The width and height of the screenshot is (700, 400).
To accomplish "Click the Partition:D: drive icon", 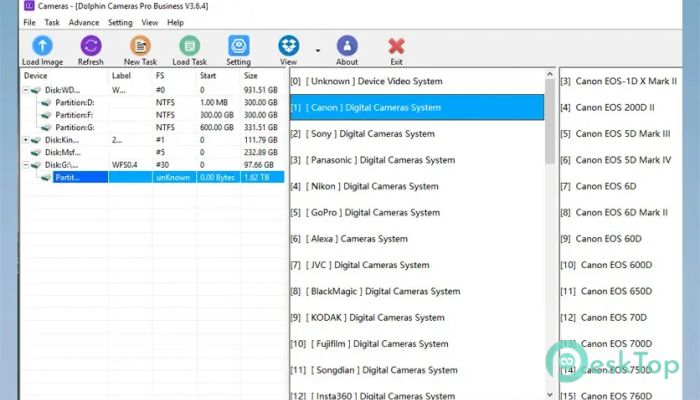I will tap(46, 103).
